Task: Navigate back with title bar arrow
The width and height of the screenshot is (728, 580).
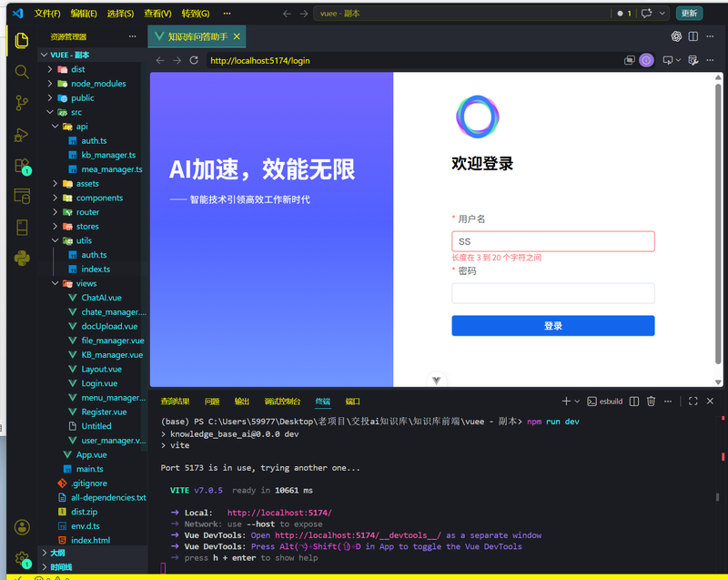Action: tap(287, 14)
